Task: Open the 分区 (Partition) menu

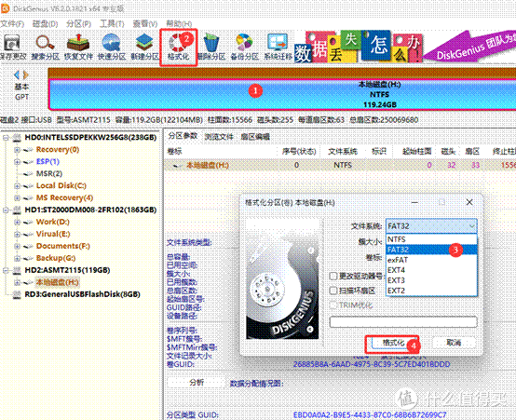Action: 78,23
